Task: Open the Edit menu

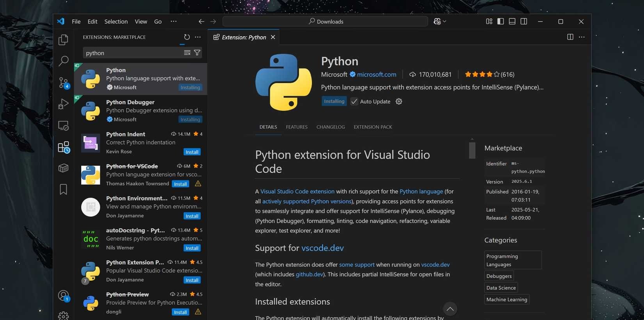Action: [x=93, y=21]
